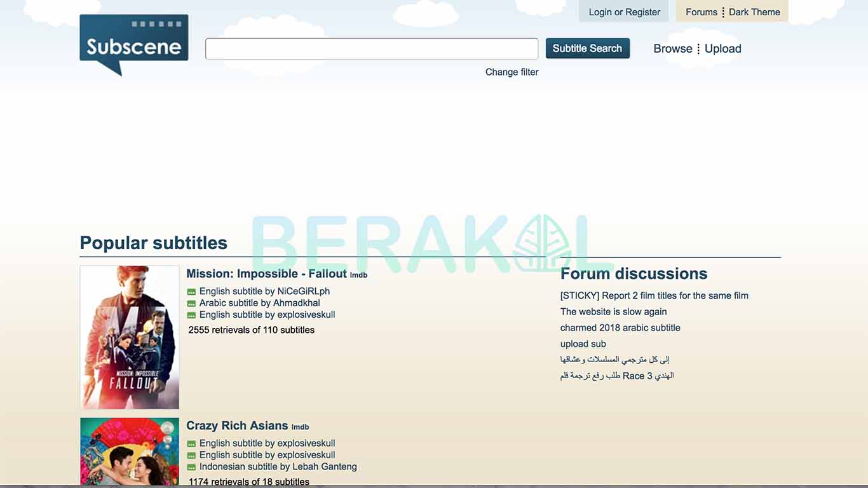Open the Arabic forum thread about series translators
Image resolution: width=868 pixels, height=488 pixels.
click(x=615, y=360)
